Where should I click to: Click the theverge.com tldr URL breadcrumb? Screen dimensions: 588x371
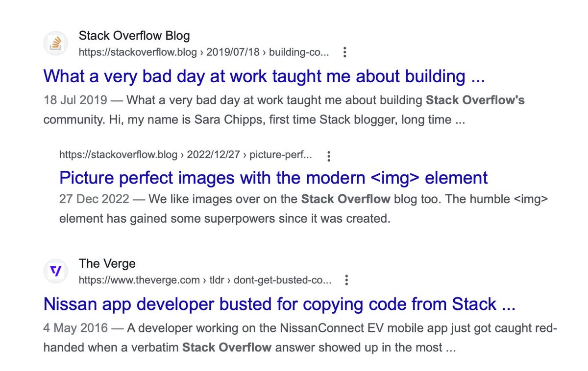tap(205, 280)
